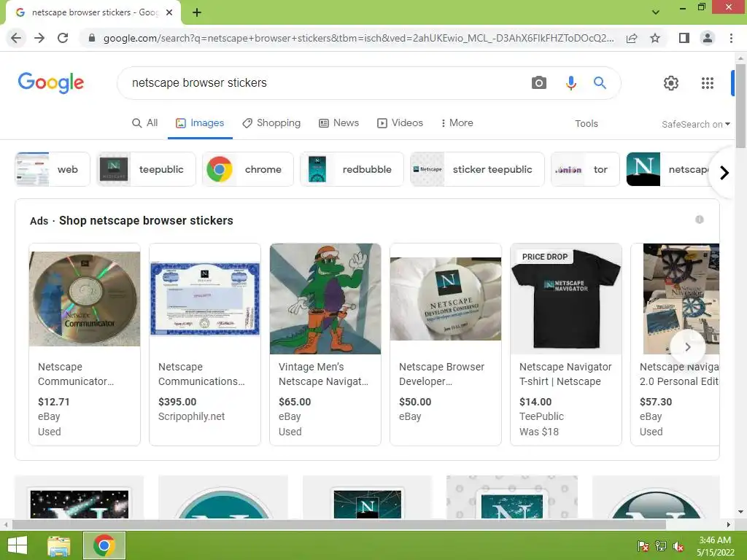Open Chrome profile avatar menu
Screen dimensions: 747x560
[708, 38]
